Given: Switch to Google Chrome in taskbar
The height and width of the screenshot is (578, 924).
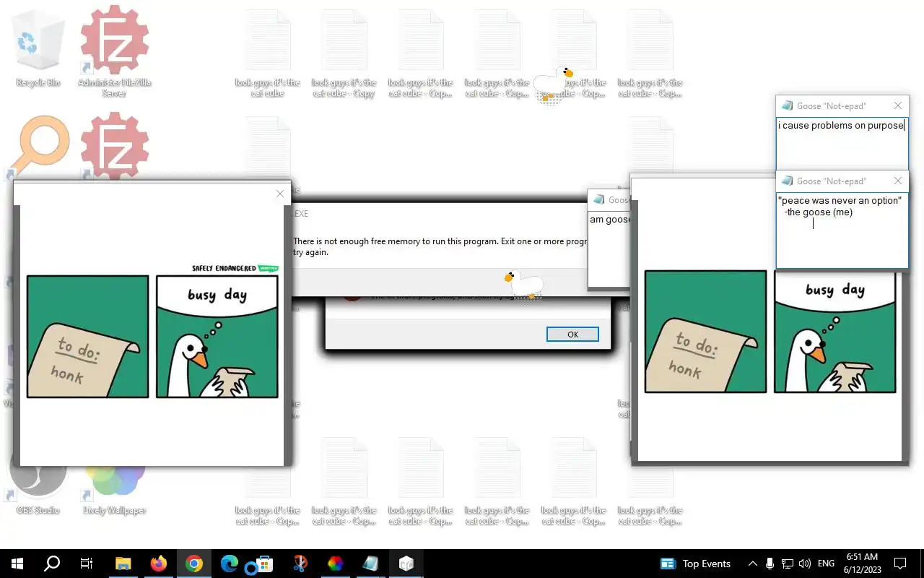Looking at the screenshot, I should pos(193,564).
